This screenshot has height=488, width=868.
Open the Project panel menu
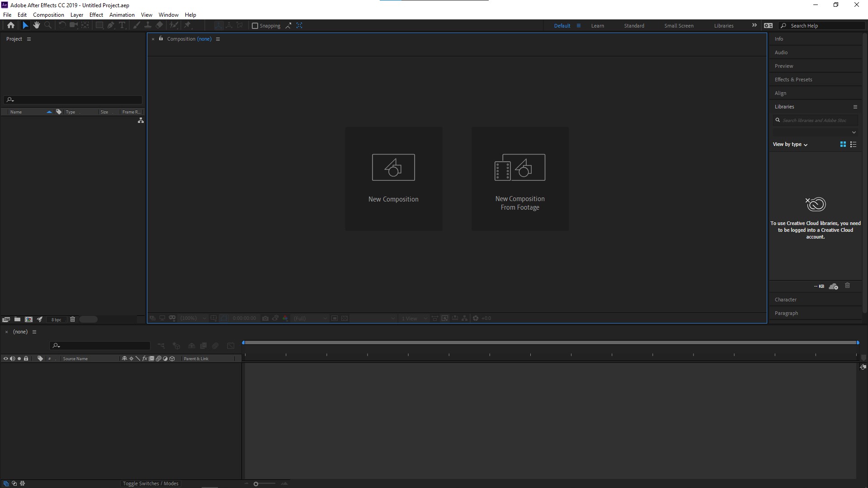tap(29, 39)
